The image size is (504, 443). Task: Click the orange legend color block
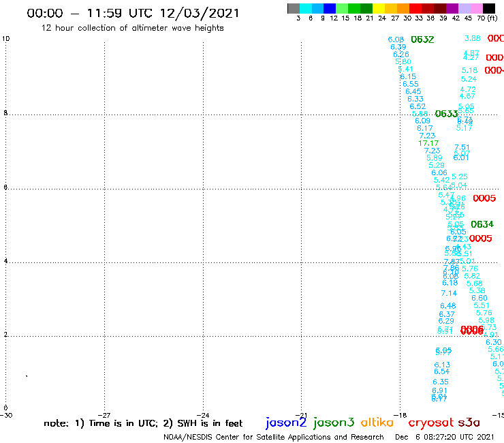coord(403,8)
